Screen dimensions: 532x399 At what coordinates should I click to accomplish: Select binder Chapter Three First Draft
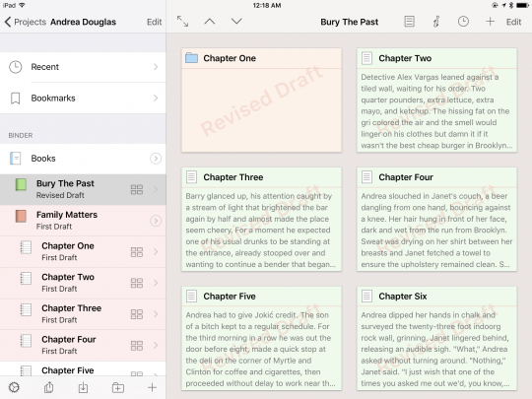coord(83,314)
